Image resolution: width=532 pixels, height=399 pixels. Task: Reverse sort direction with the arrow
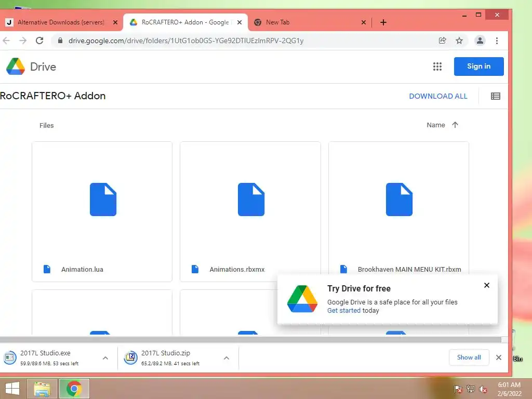pos(455,125)
